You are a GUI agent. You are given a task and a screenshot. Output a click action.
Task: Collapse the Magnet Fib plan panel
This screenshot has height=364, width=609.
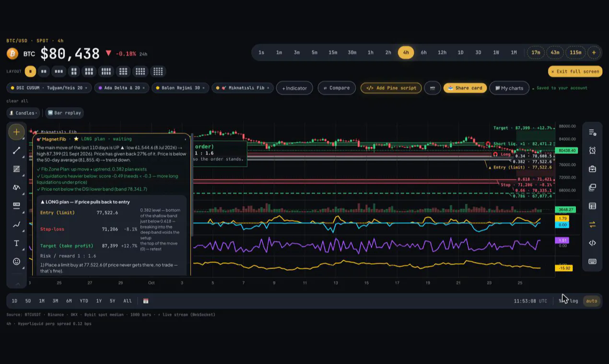pos(186,139)
